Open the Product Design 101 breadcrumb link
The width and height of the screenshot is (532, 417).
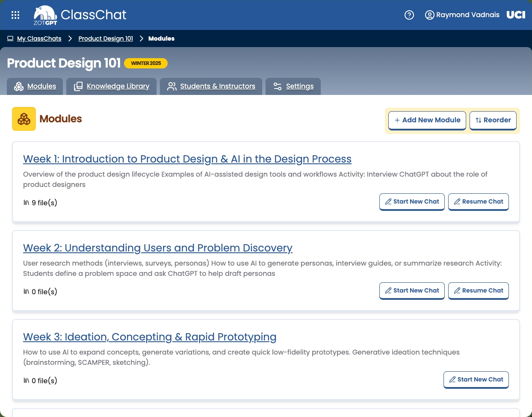[x=105, y=38]
